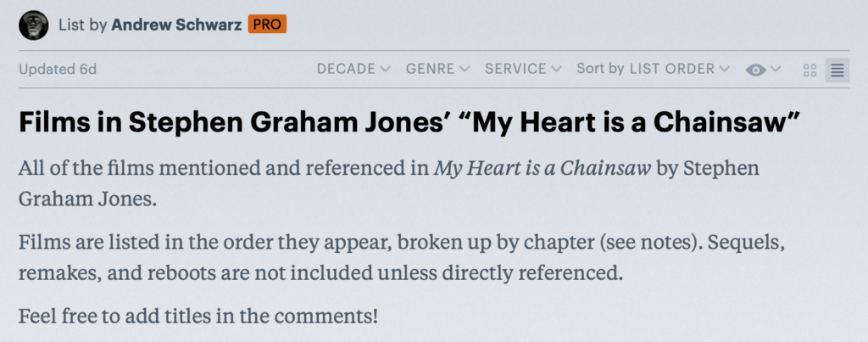Open the Sort by LIST ORDER dropdown
The image size is (868, 342).
652,70
